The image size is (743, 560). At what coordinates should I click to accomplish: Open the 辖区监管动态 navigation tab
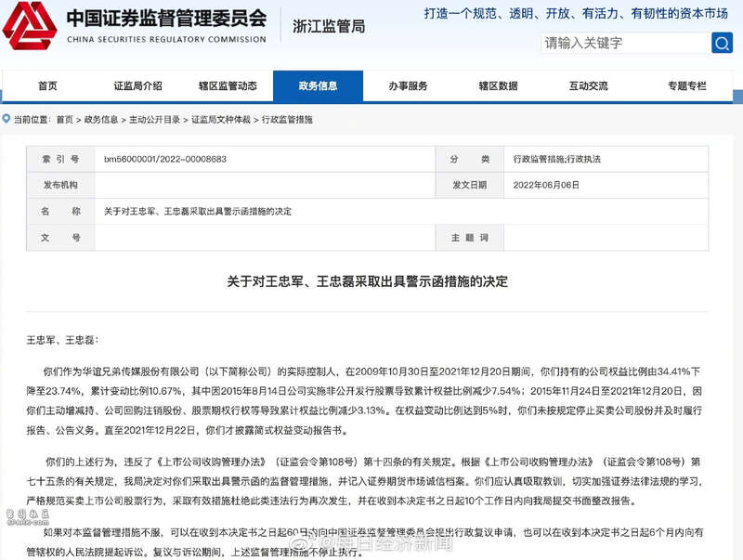pyautogui.click(x=228, y=85)
